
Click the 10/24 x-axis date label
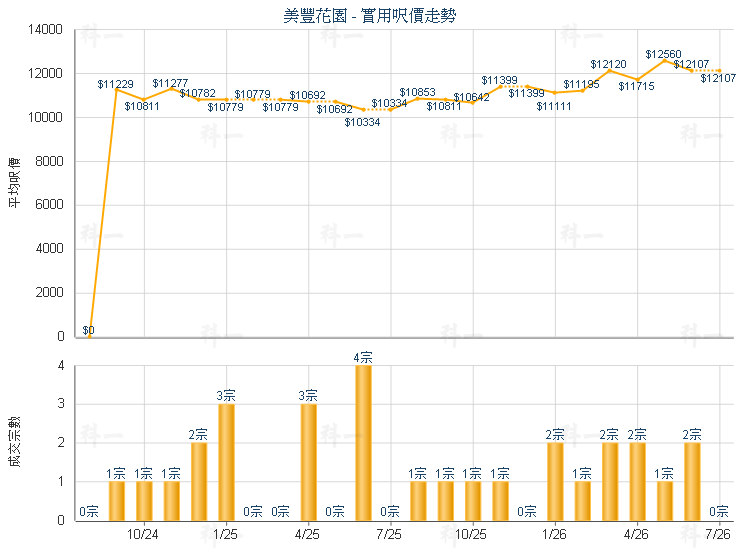pyautogui.click(x=143, y=534)
